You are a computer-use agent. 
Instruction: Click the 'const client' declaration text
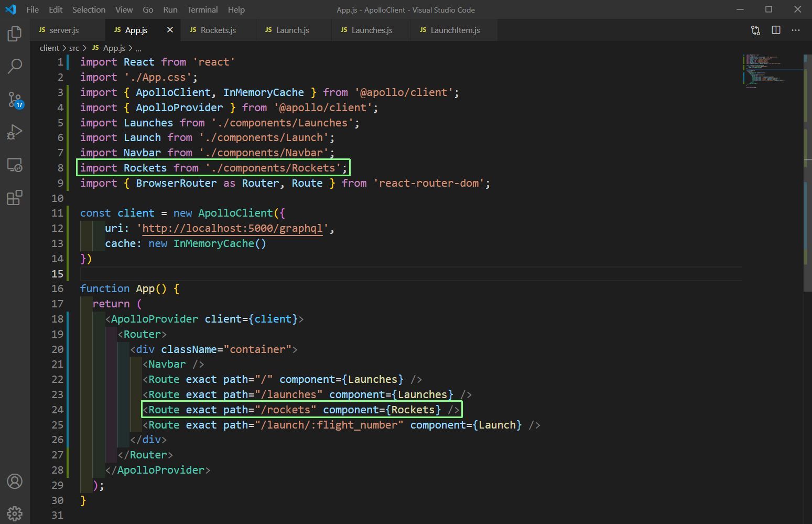(117, 213)
